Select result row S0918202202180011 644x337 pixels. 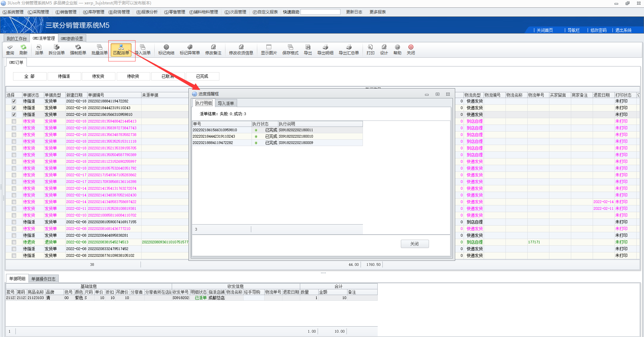(277, 130)
